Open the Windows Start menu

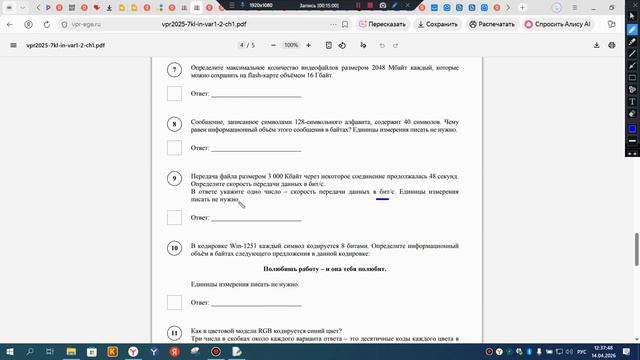(x=9, y=351)
